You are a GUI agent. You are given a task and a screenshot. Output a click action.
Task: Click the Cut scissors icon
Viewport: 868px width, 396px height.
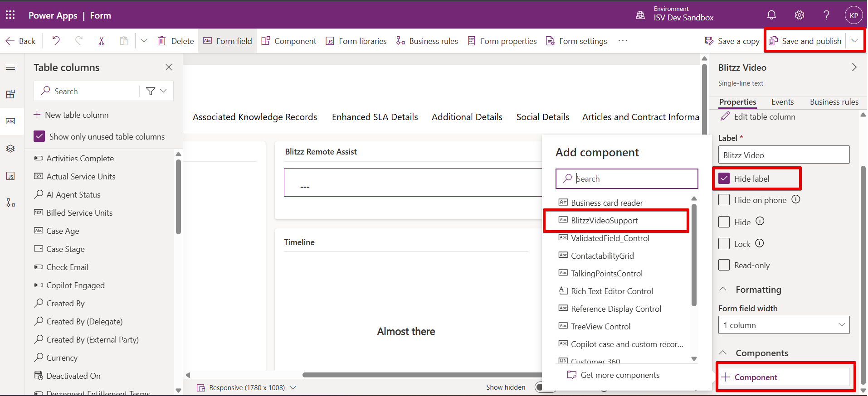pyautogui.click(x=101, y=41)
